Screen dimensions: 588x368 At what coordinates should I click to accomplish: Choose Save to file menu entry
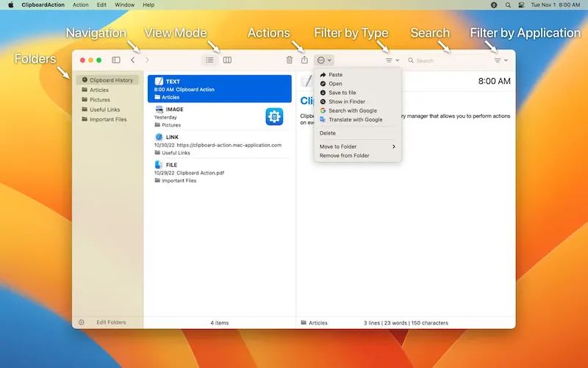(358, 93)
